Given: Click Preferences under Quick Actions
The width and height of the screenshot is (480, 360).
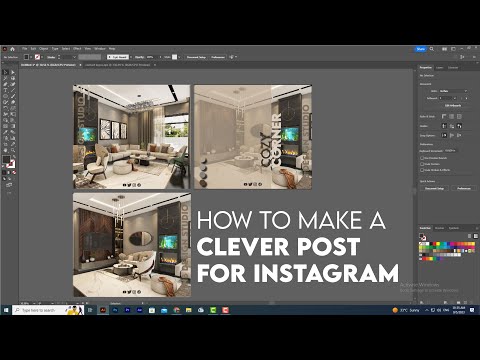Looking at the screenshot, I should click(x=464, y=188).
